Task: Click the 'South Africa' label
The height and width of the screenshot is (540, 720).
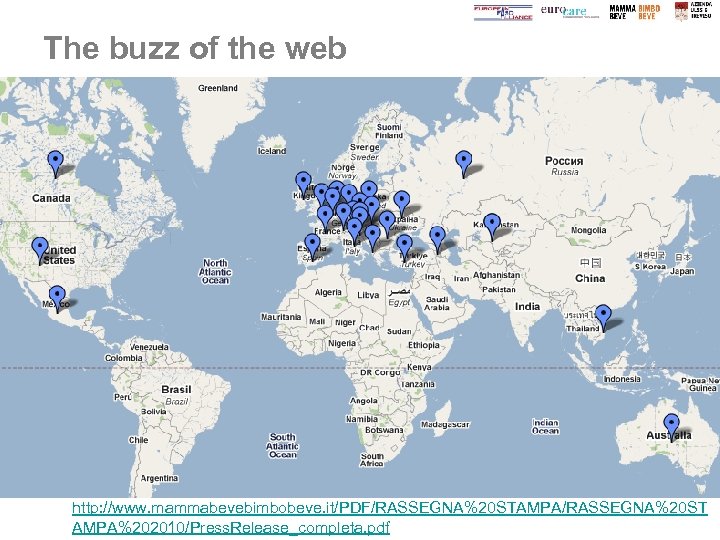Action: (372, 460)
